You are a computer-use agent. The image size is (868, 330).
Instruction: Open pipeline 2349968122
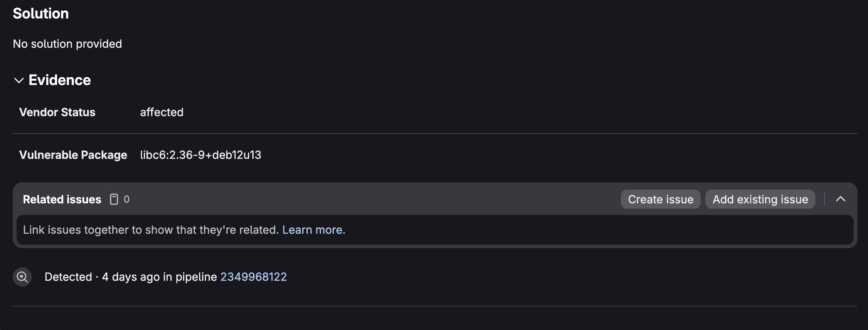[x=254, y=276]
